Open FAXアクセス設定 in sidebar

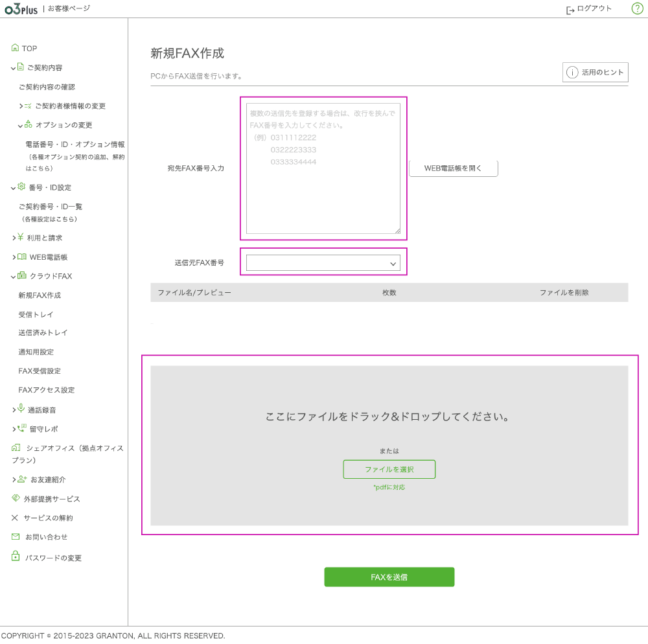point(46,390)
